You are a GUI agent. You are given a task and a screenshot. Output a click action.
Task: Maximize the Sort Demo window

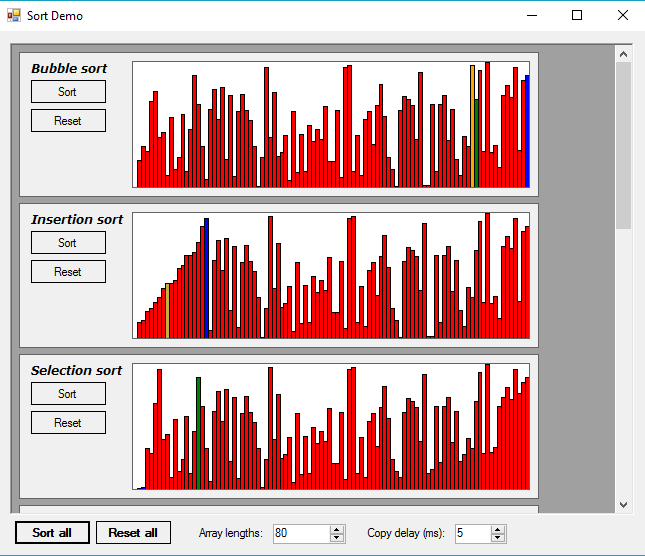click(x=577, y=16)
